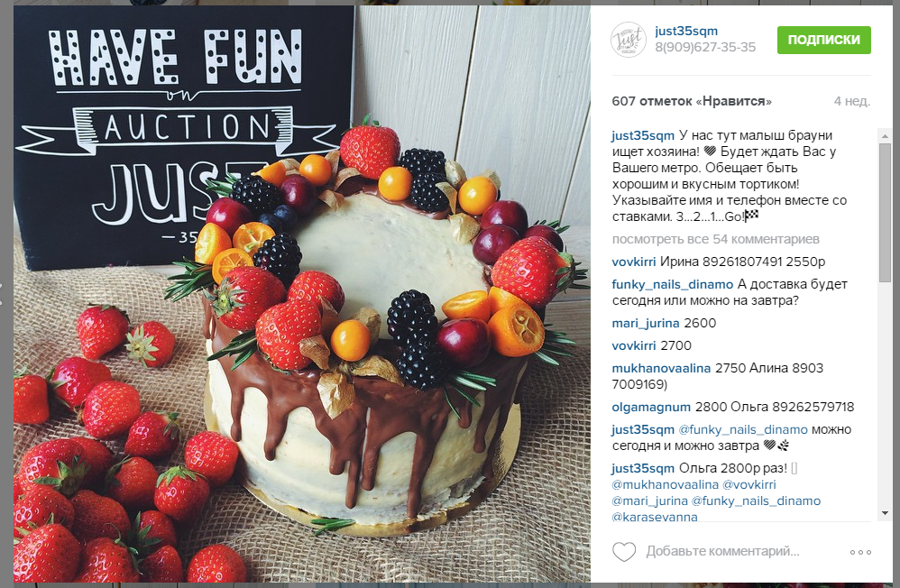Click the 607 likes count text

[692, 102]
